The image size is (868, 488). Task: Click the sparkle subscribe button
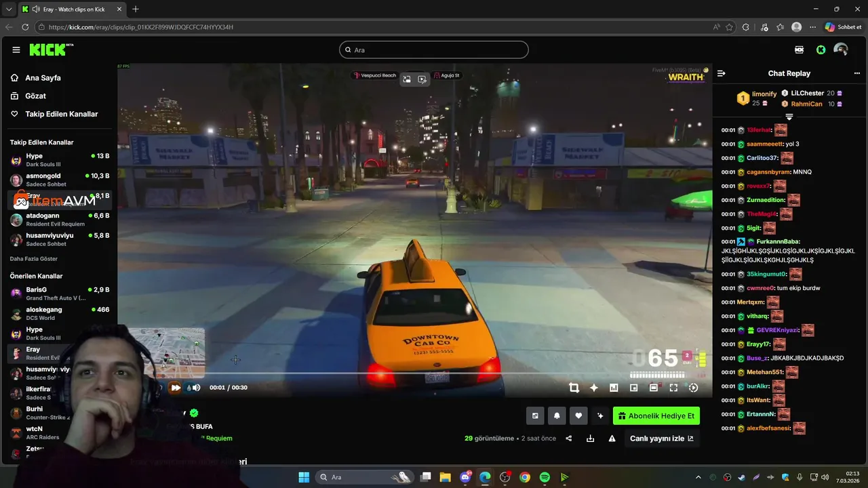(600, 416)
